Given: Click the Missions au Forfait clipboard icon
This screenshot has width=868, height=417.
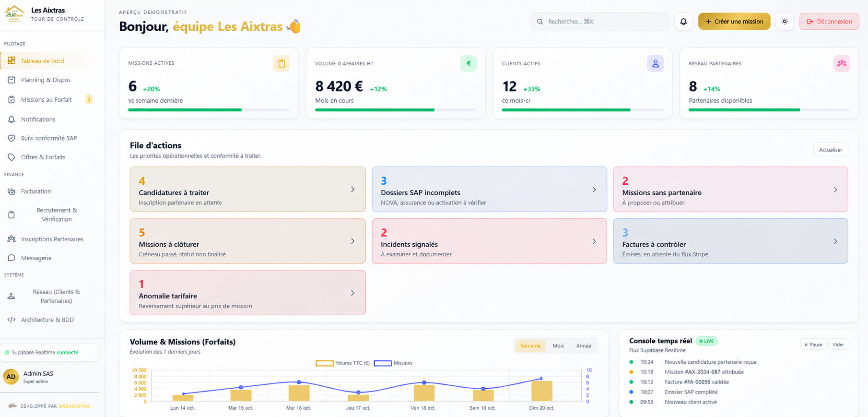Looking at the screenshot, I should tap(12, 99).
